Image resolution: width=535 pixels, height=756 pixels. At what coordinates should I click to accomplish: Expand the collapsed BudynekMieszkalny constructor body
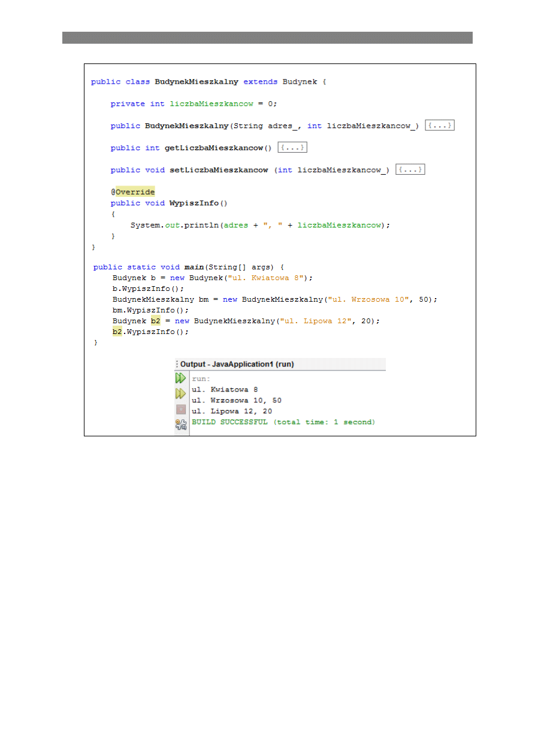439,126
